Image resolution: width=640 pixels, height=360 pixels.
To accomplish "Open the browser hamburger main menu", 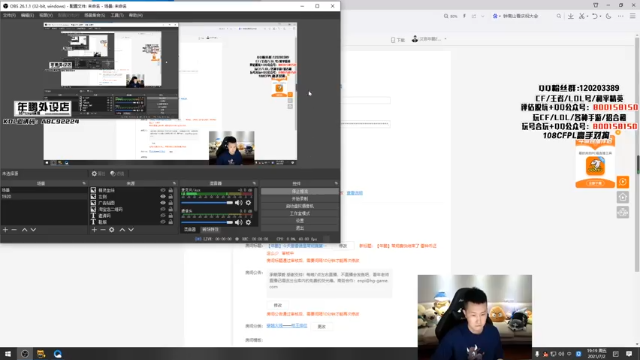I will 633,16.
